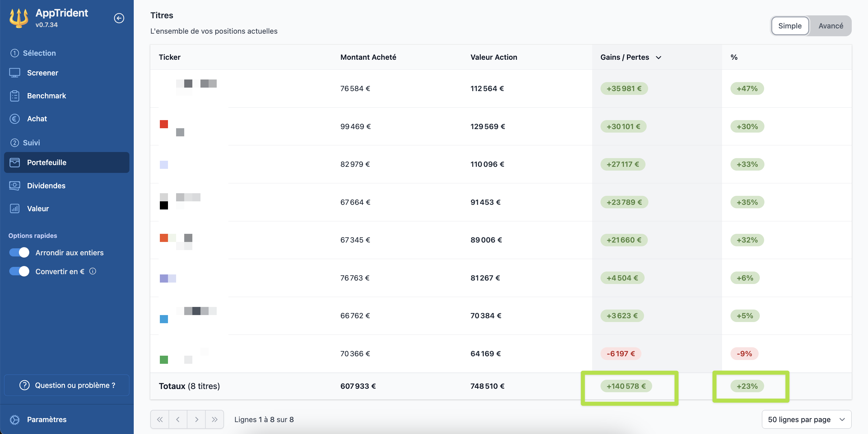This screenshot has height=434, width=868.
Task: Click the question mark help icon
Action: (24, 385)
